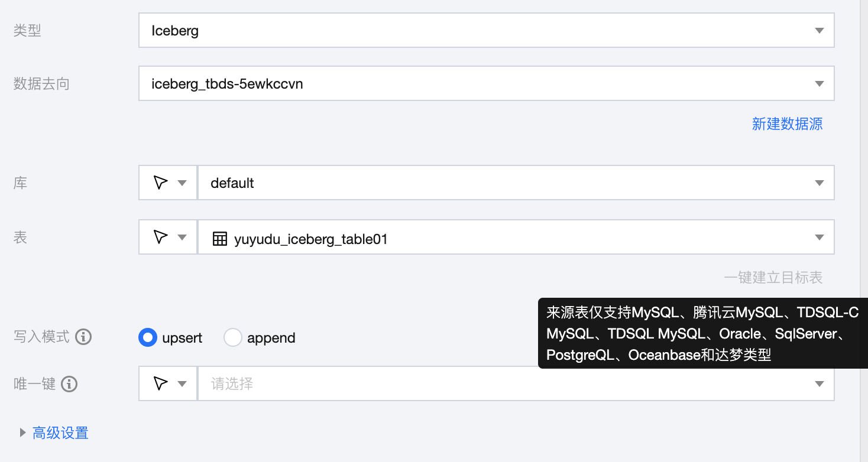Select the append write mode

pos(233,337)
